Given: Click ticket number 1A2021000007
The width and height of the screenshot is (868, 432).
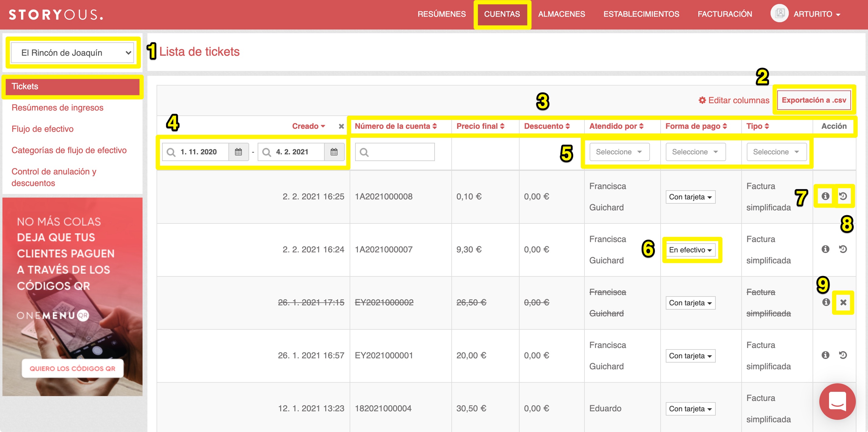Looking at the screenshot, I should [383, 250].
